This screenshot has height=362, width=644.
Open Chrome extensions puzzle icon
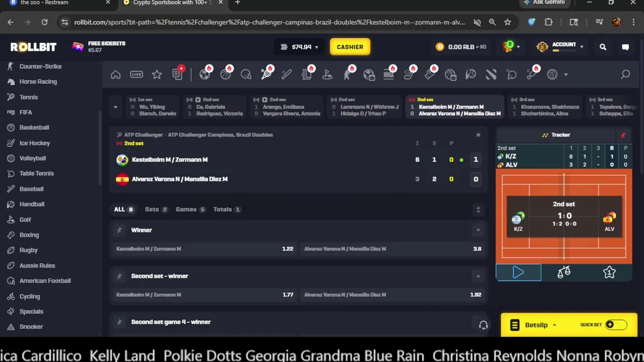click(x=548, y=22)
